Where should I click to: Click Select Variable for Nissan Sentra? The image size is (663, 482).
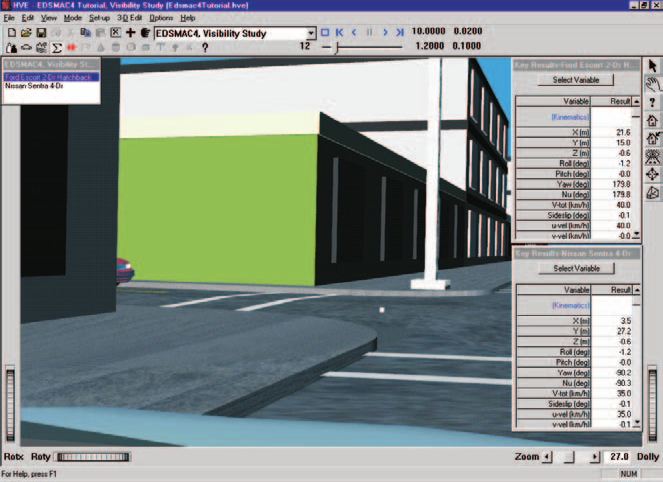[x=576, y=268]
